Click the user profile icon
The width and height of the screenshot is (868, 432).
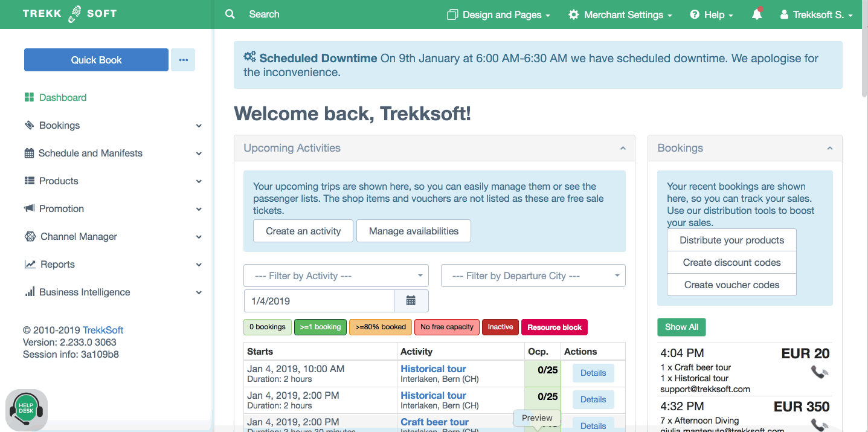click(785, 15)
